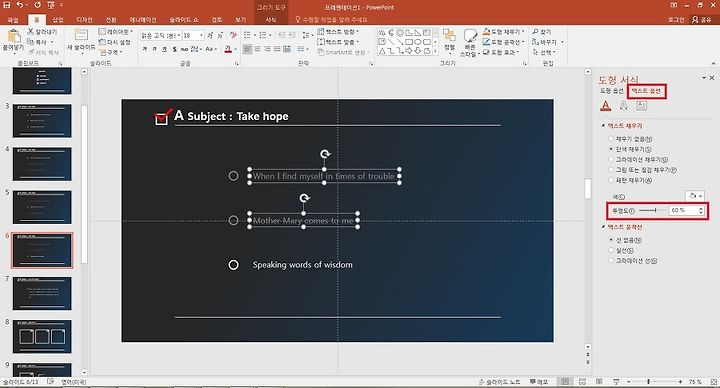
Task: Click the Quick Styles (빠른 스타일) icon
Action: pyautogui.click(x=470, y=36)
